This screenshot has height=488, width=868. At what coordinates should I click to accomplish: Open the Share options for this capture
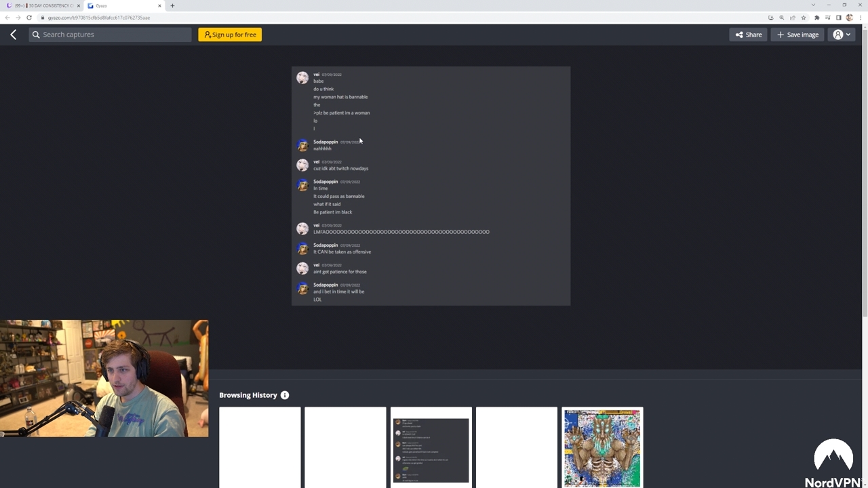[749, 35]
